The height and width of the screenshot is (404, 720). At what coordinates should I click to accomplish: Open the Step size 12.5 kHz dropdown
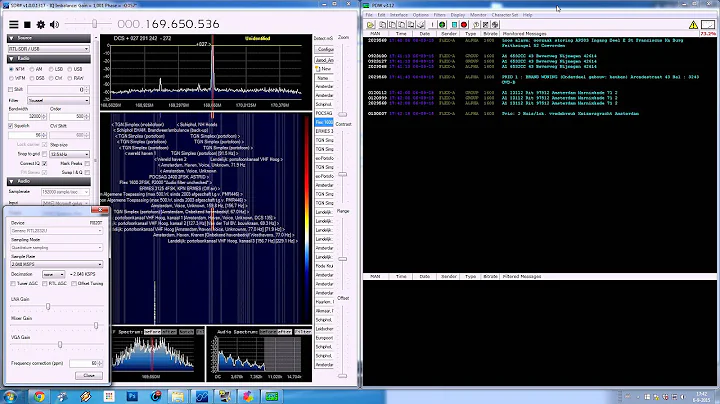tap(69, 154)
